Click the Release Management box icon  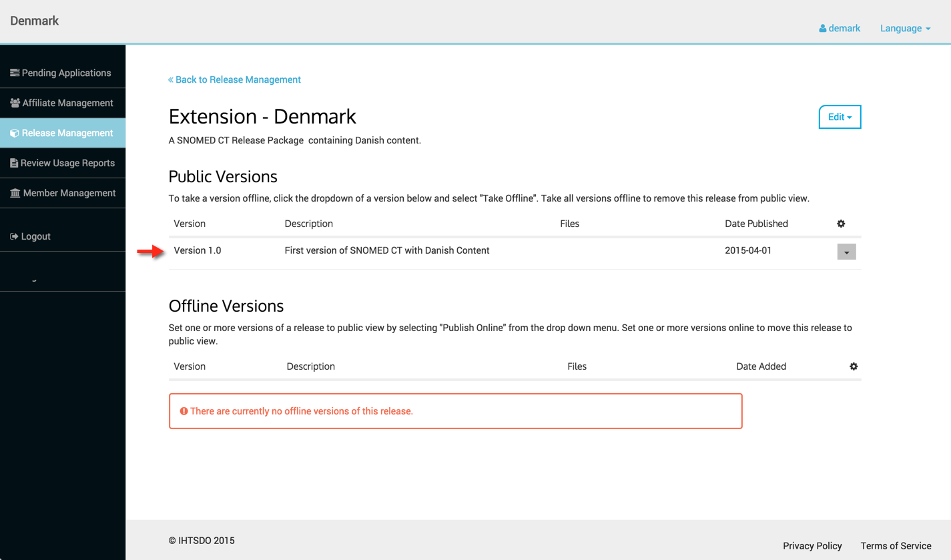coord(14,133)
